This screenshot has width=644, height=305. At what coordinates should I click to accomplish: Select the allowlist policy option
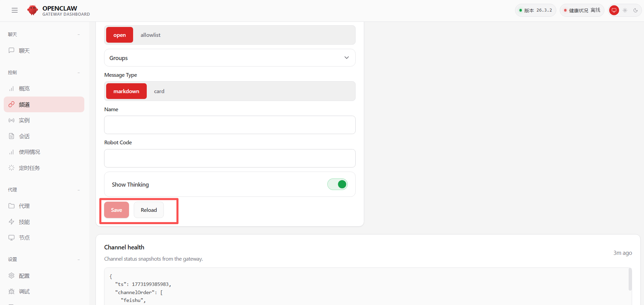tap(151, 35)
